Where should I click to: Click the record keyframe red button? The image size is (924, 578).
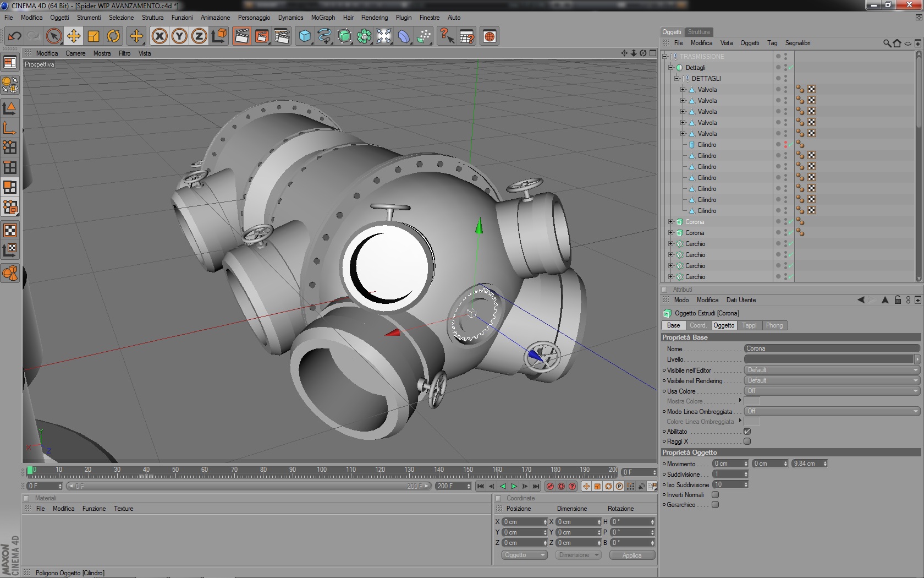point(550,486)
